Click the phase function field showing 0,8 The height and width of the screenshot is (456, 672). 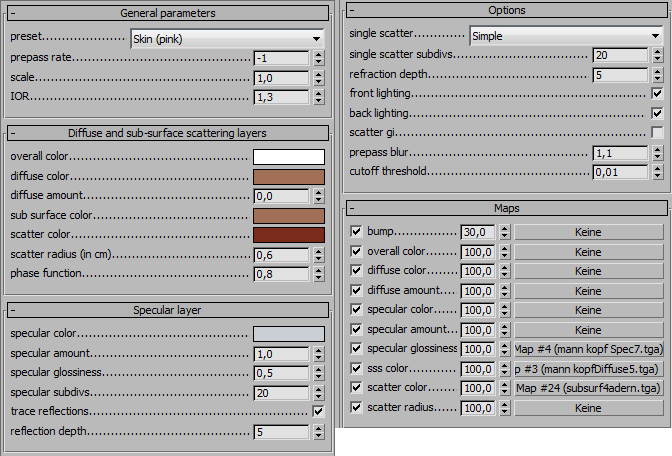282,274
